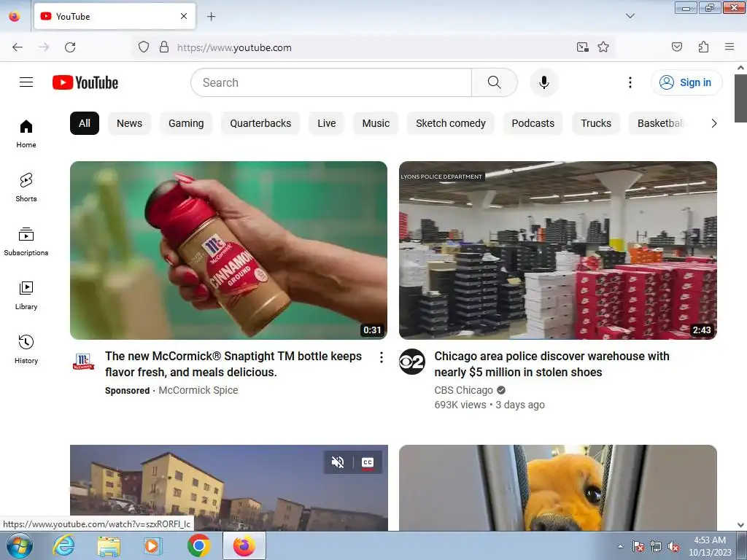747x560 pixels.
Task: Open the Firefox application menu
Action: (x=729, y=47)
